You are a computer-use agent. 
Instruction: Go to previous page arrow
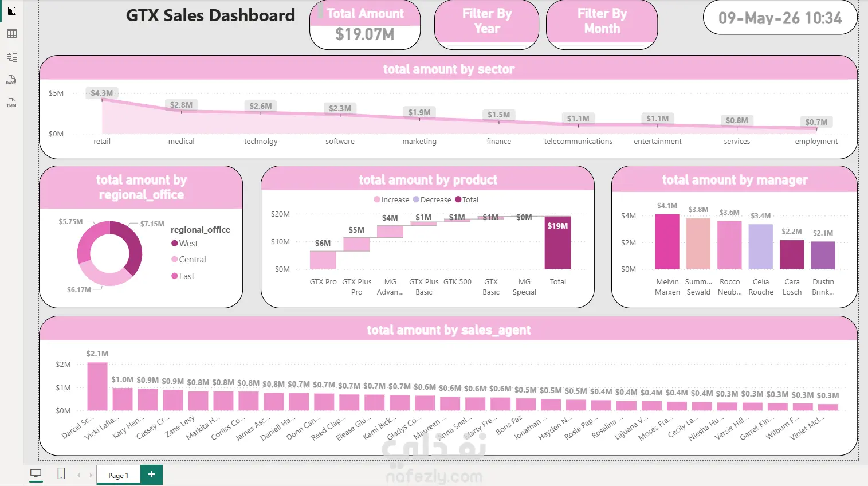[78, 475]
